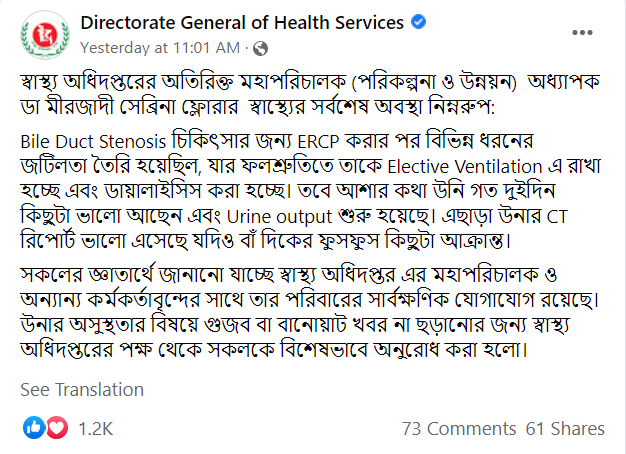This screenshot has height=454, width=626.
Task: Click the phrase Elective Ventilation
Action: [465, 167]
